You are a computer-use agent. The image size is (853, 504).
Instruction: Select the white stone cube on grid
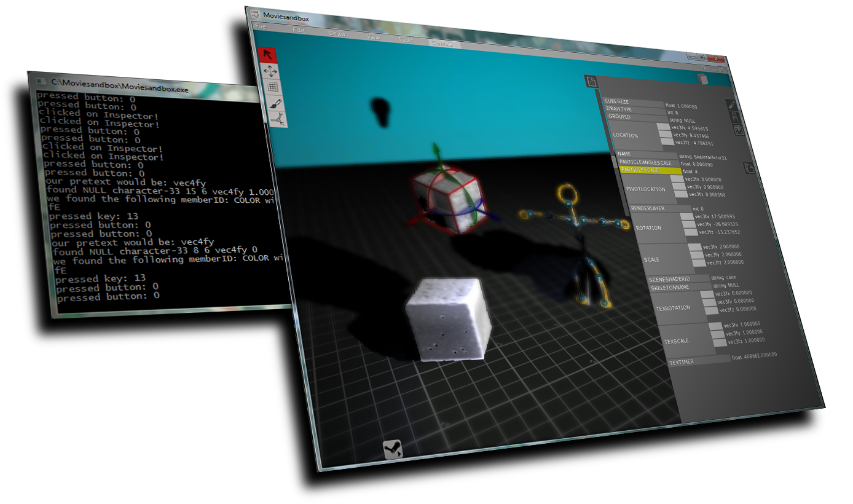pos(450,318)
